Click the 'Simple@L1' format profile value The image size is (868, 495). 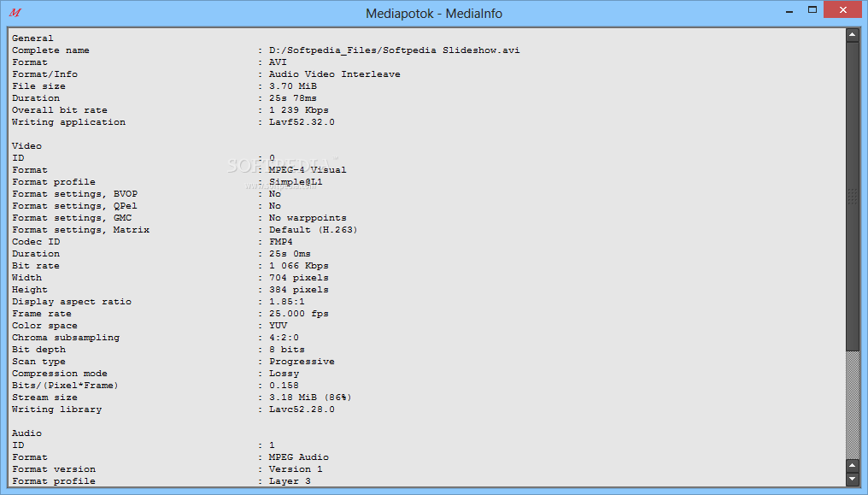point(296,181)
